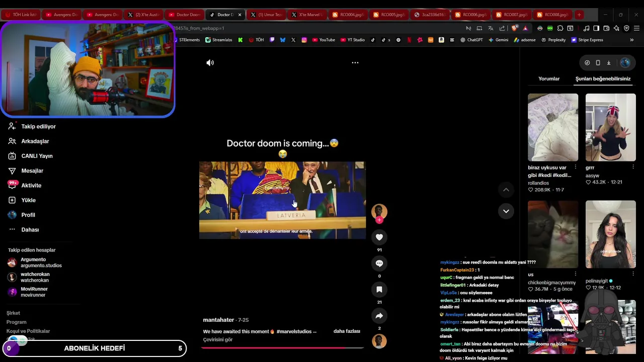Open options for 'grrr' video card
This screenshot has height=362, width=644.
point(633,167)
